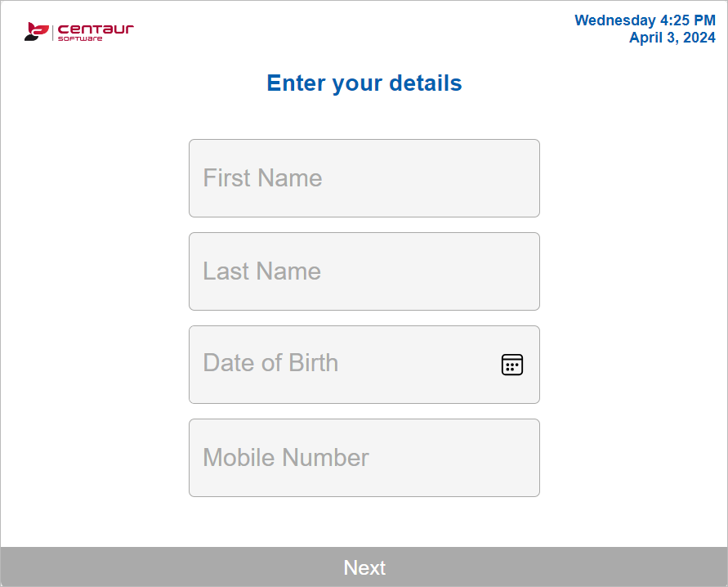The width and height of the screenshot is (728, 587).
Task: Click the "Last Name" placeholder text
Action: (261, 271)
